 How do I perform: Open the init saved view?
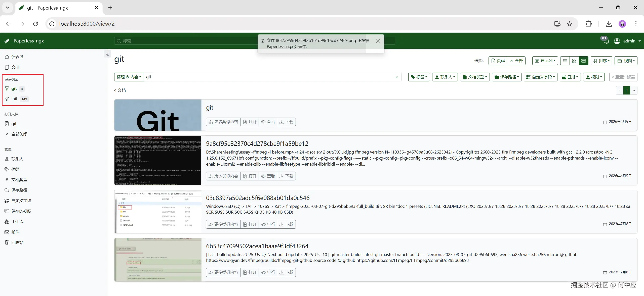point(14,99)
